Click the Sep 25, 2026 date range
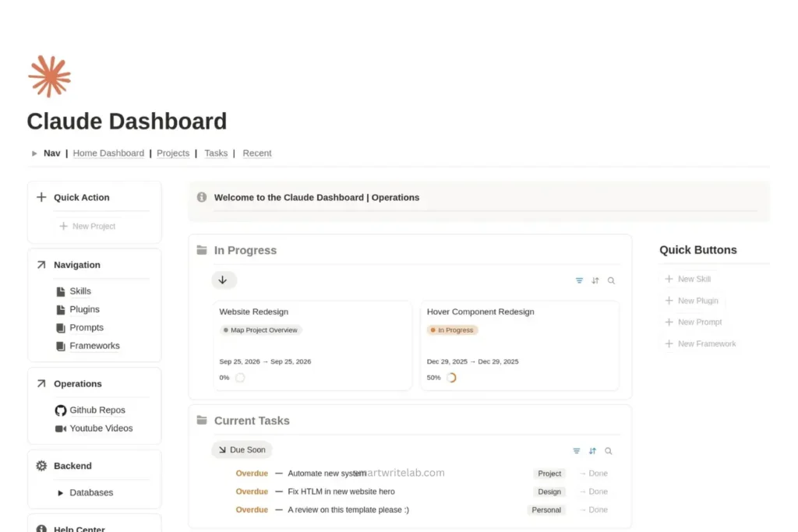Viewport: 798px width, 532px height. click(265, 361)
